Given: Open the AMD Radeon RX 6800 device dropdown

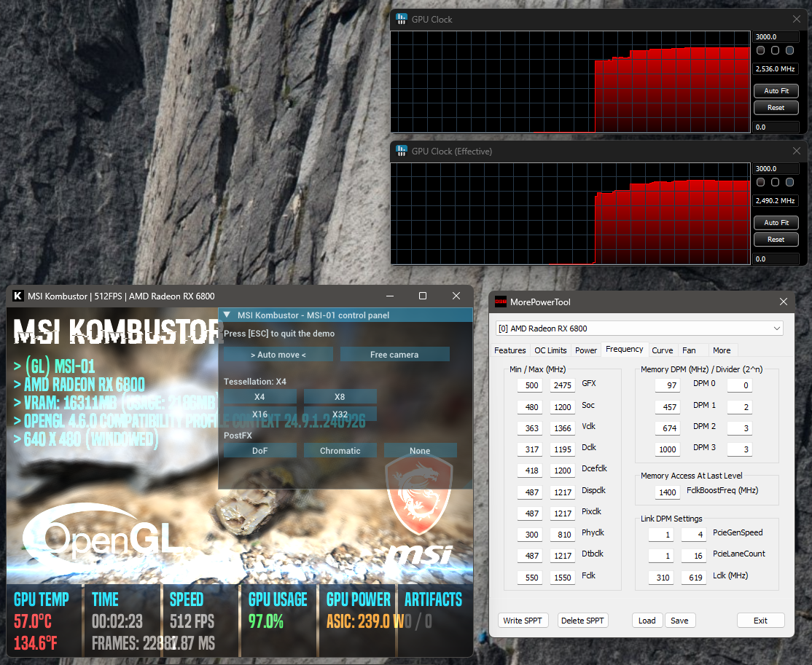Looking at the screenshot, I should pos(639,328).
